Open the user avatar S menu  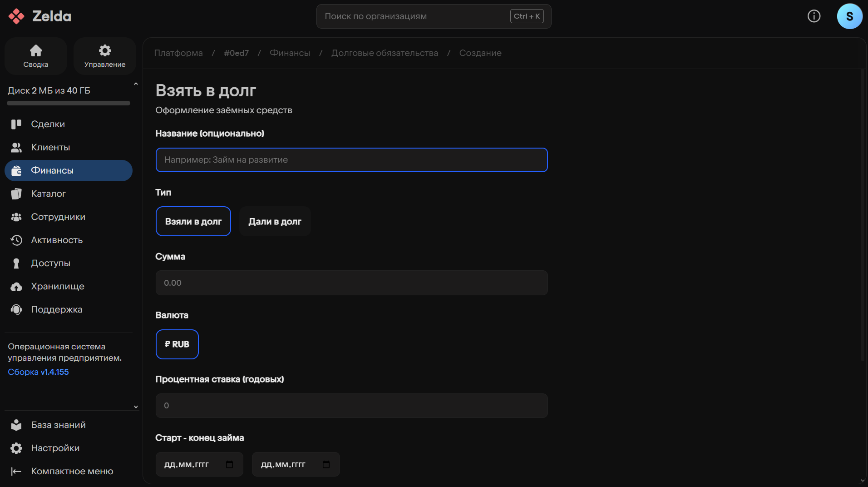tap(849, 16)
